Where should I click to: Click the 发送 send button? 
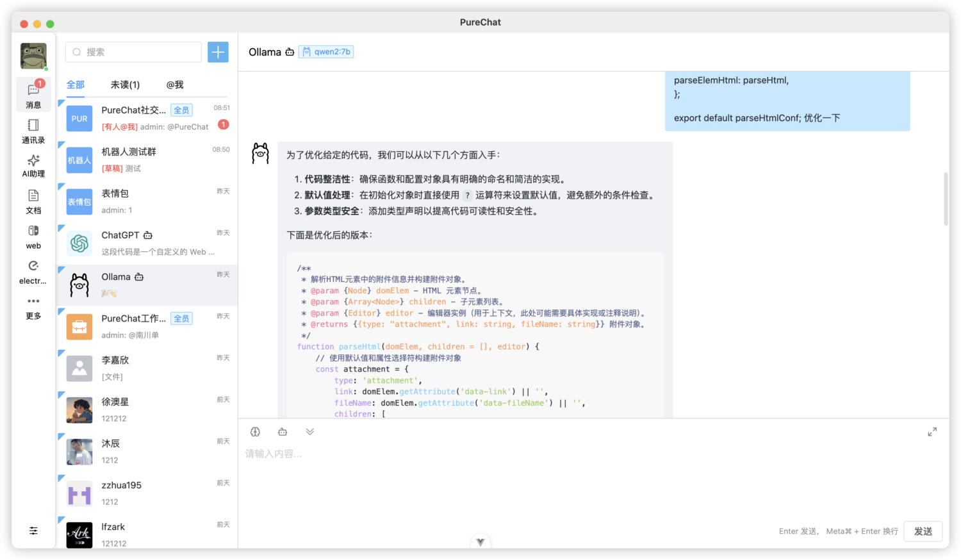(923, 531)
